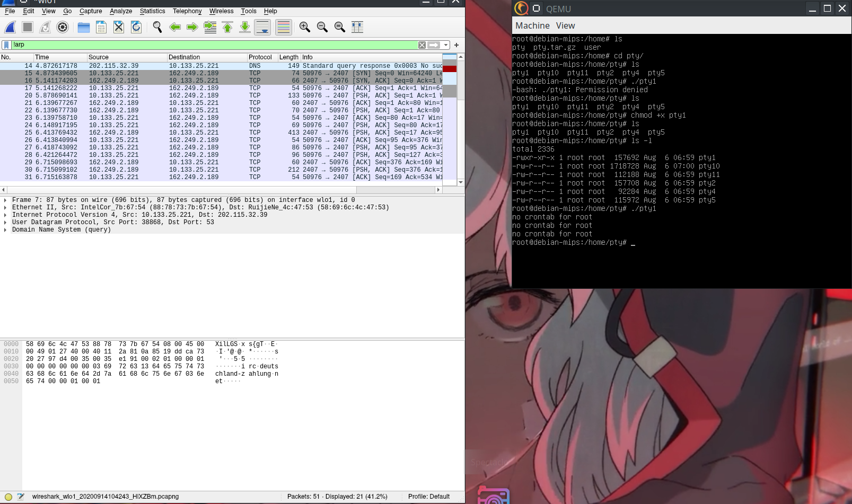
Task: Click the resize columns icon
Action: click(x=357, y=27)
